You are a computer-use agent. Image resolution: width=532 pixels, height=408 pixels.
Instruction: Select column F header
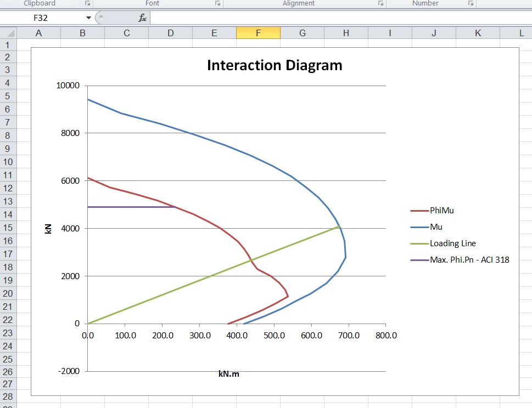pyautogui.click(x=258, y=33)
